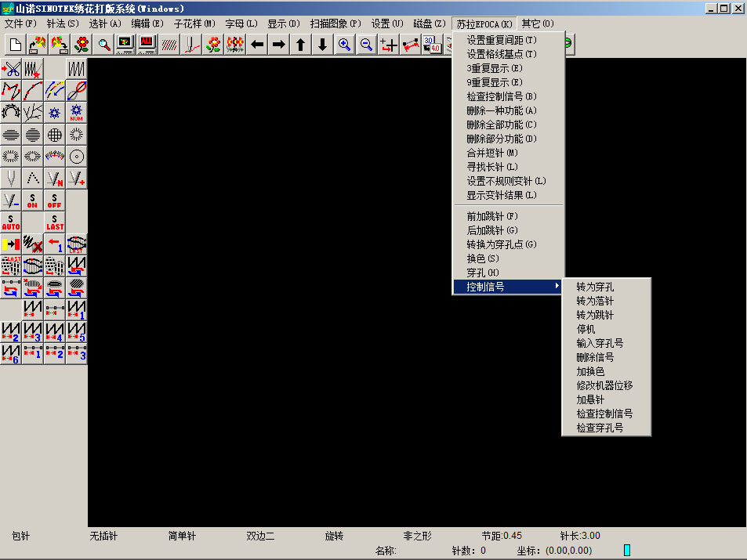Select the scissors cut tool
The width and height of the screenshot is (747, 560).
(11, 69)
